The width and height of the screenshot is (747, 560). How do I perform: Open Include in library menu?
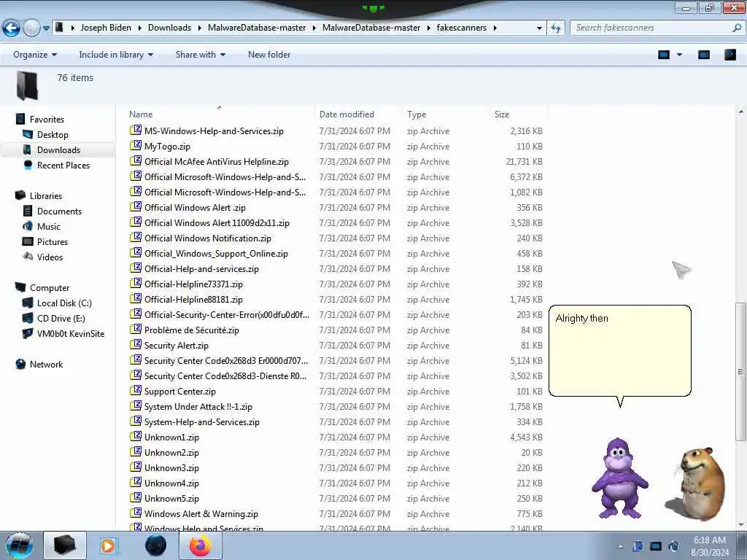[116, 55]
